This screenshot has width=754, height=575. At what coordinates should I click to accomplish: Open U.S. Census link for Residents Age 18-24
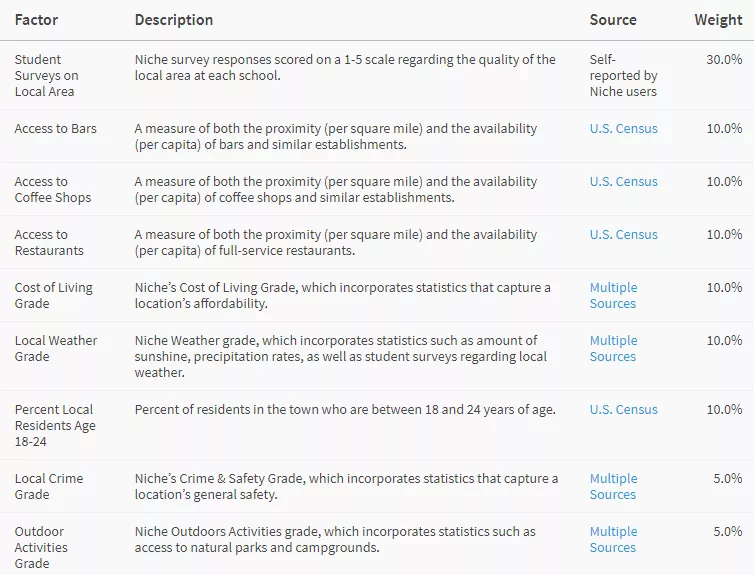tap(623, 409)
